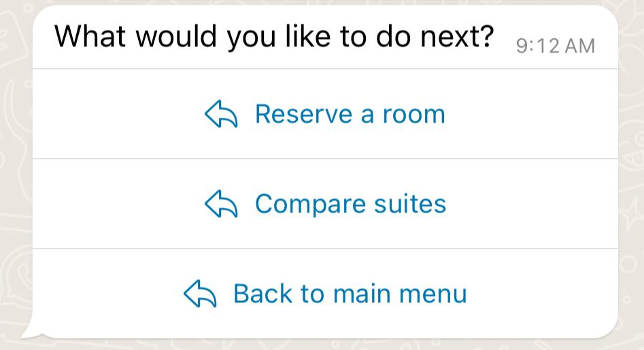
Task: Click the words "main menu" in the last reply
Action: [x=400, y=293]
